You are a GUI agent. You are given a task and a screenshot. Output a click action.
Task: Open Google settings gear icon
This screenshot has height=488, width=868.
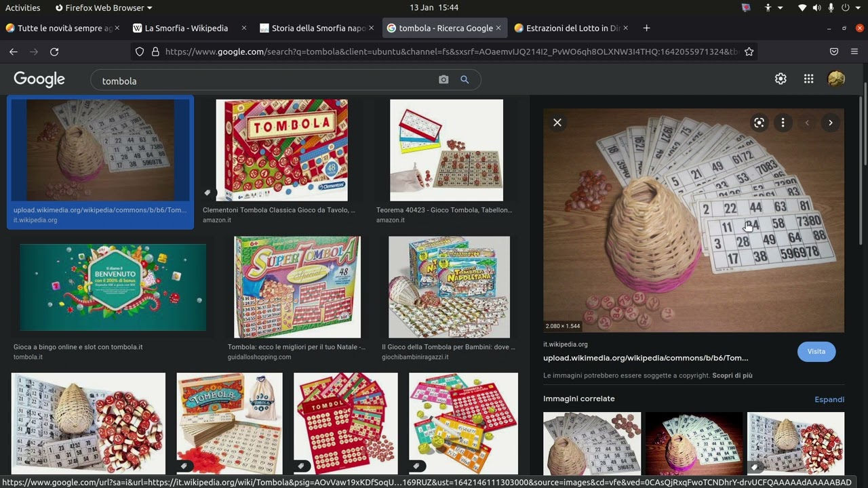pyautogui.click(x=781, y=79)
